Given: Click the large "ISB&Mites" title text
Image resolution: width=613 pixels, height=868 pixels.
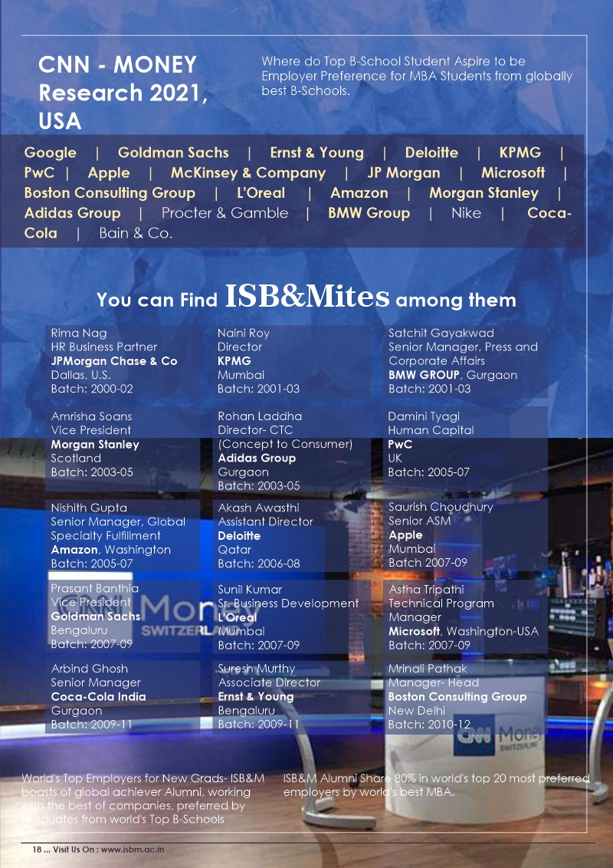Looking at the screenshot, I should [x=308, y=297].
